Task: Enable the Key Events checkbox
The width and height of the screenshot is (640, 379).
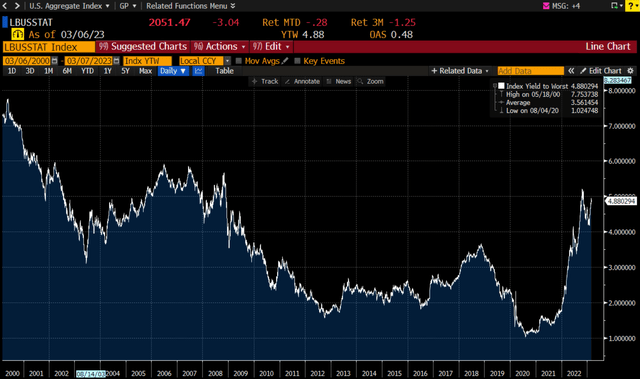Action: [298, 61]
